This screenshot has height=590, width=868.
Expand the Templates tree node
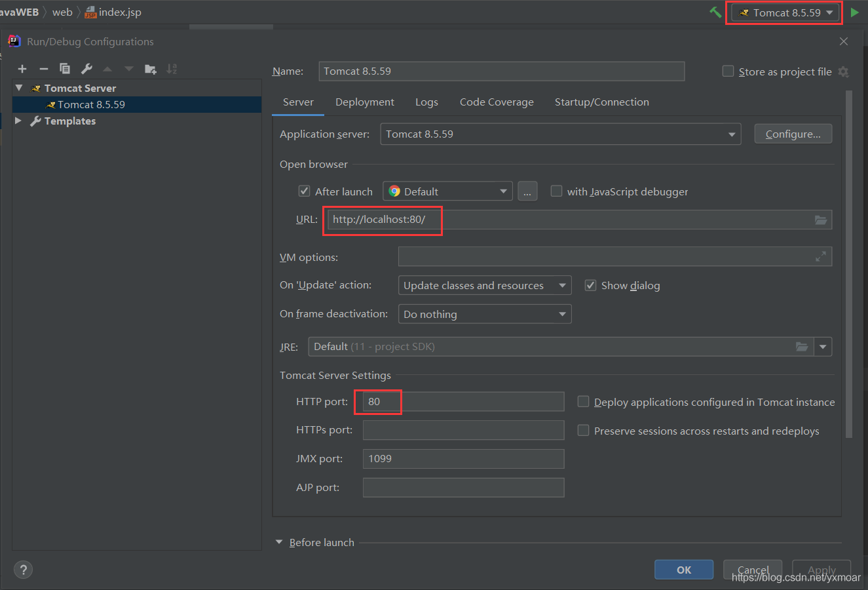point(18,121)
